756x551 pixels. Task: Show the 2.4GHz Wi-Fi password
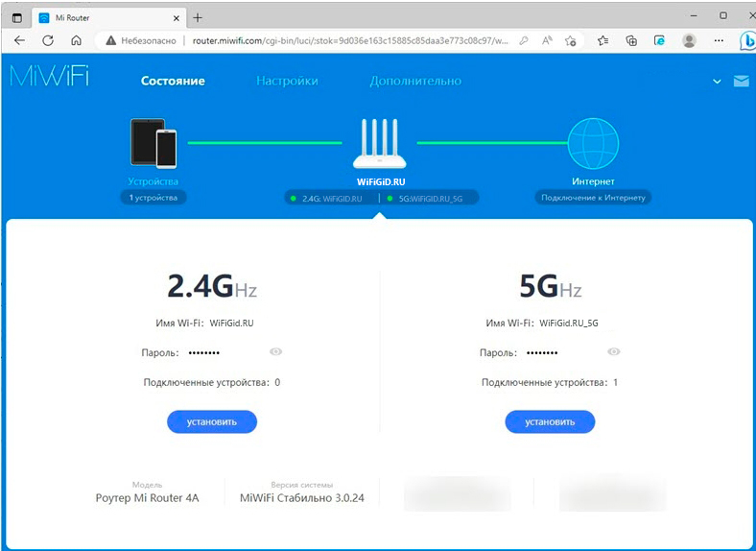[275, 351]
